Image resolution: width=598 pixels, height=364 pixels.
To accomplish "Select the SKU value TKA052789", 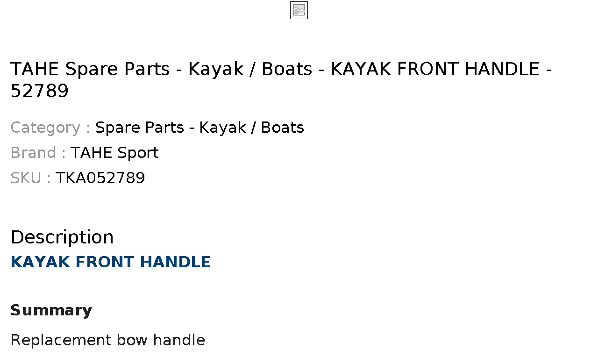I will click(x=100, y=178).
